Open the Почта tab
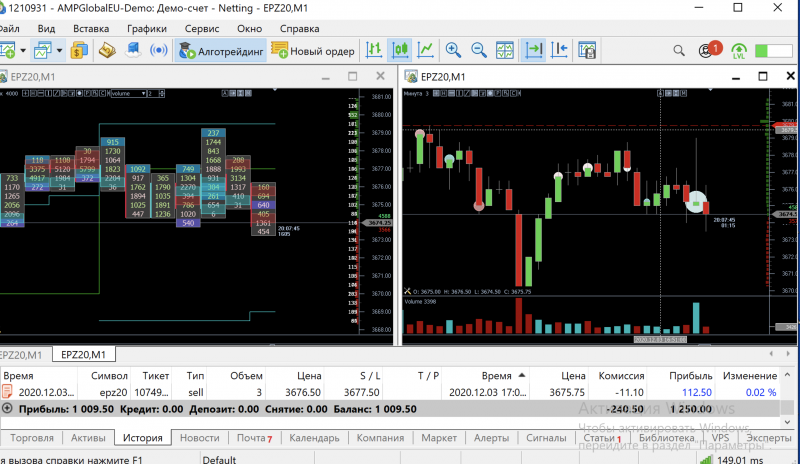The width and height of the screenshot is (800, 464). point(254,438)
